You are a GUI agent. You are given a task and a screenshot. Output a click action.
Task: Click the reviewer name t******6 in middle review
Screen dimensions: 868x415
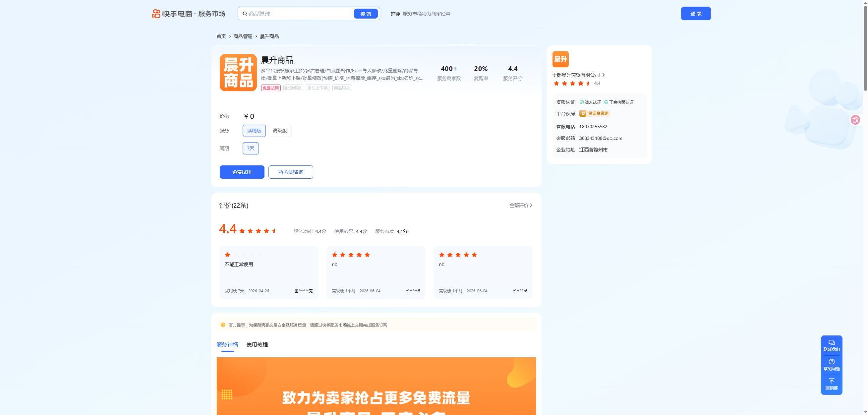(x=413, y=291)
